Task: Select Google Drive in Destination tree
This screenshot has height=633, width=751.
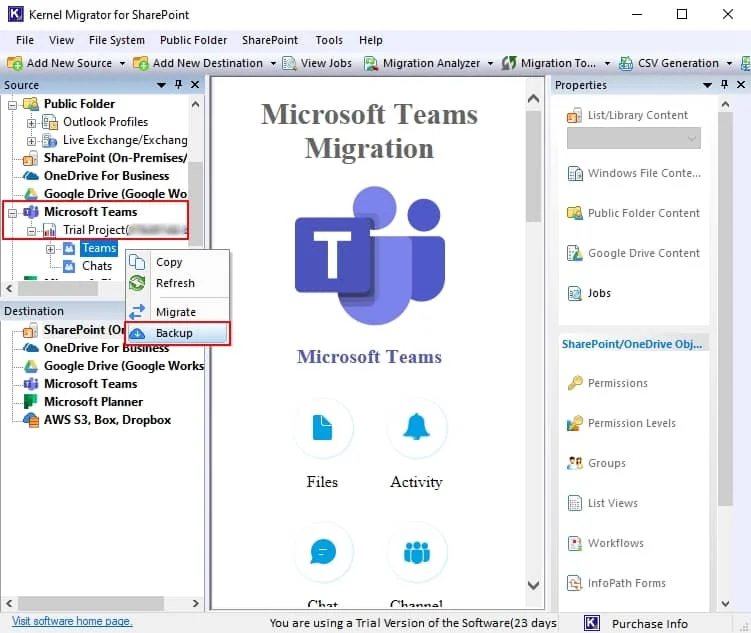Action: click(x=124, y=366)
